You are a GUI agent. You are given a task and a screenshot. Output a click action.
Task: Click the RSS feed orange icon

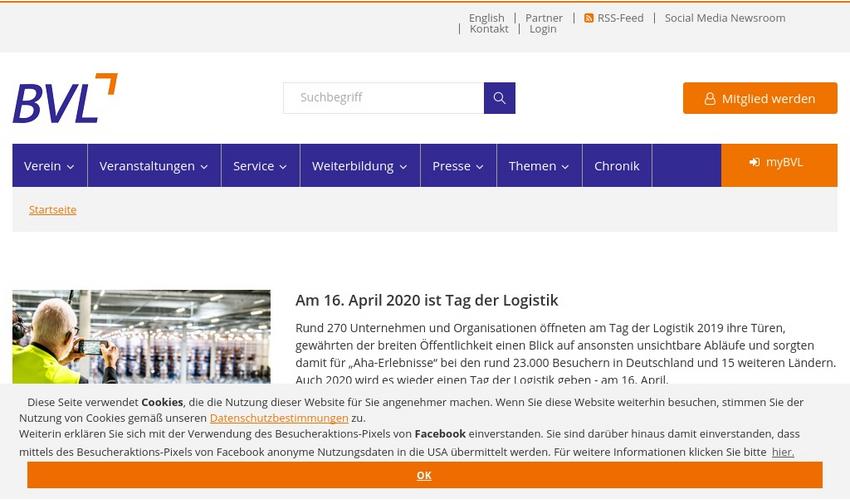click(589, 18)
